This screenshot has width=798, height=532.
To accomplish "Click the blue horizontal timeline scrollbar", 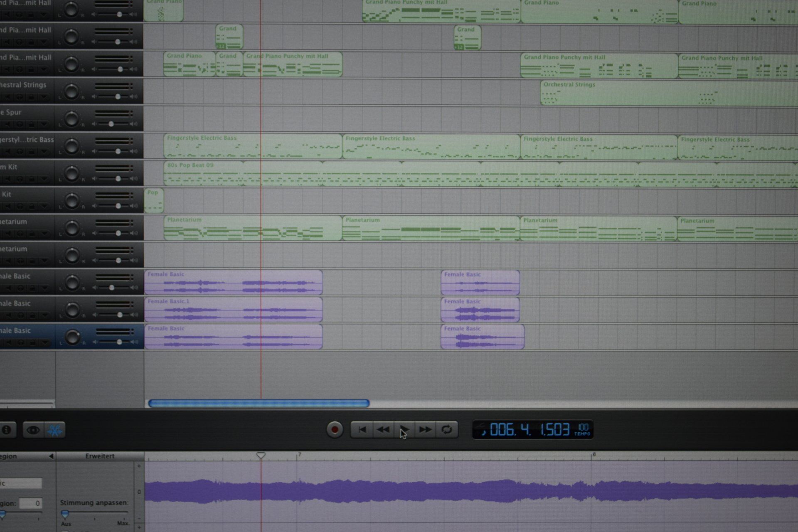I will (x=259, y=403).
